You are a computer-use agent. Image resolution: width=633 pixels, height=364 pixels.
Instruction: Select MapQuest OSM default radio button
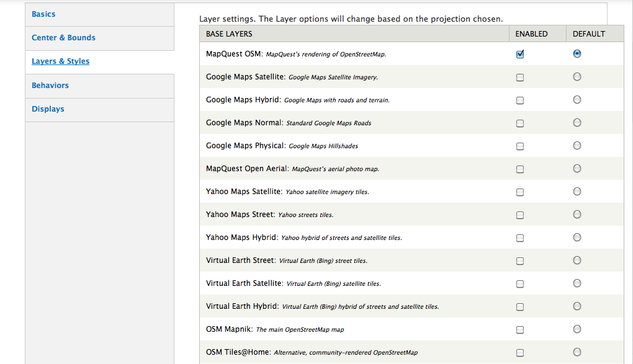pos(577,54)
